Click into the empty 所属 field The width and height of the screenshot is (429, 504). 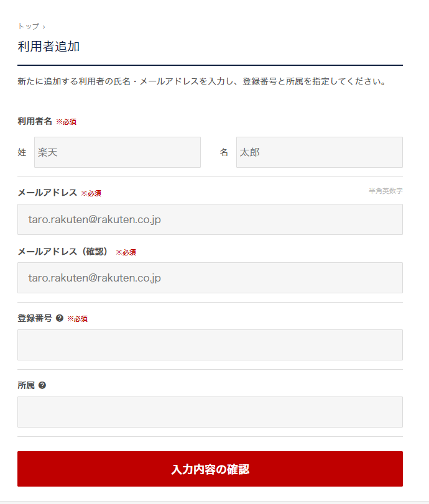[210, 412]
